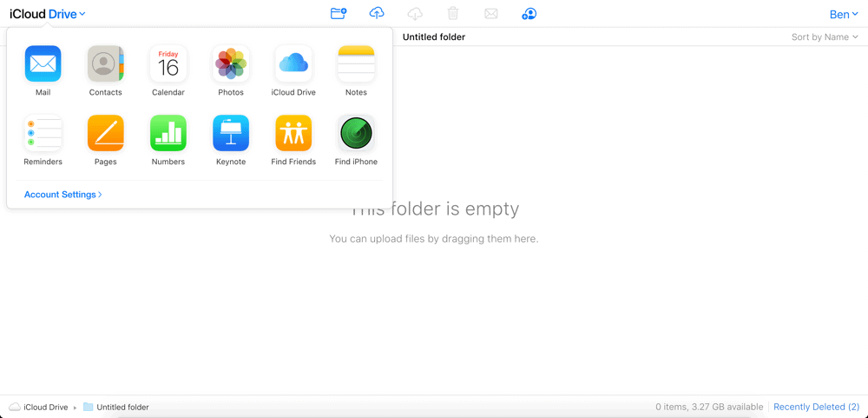Open the Contacts app icon

click(105, 63)
